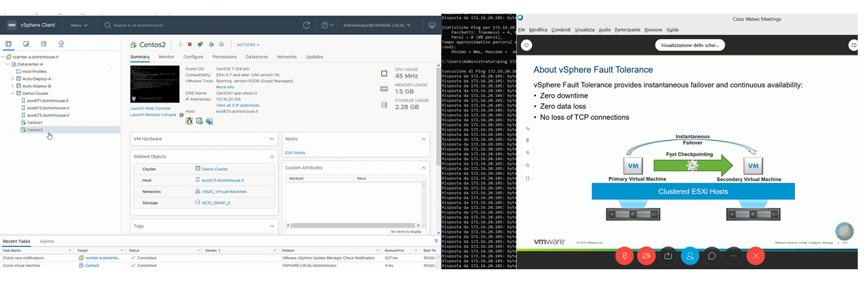Collapse the Recent Tasks panel double chevron
868x287 pixels.
coord(436,241)
